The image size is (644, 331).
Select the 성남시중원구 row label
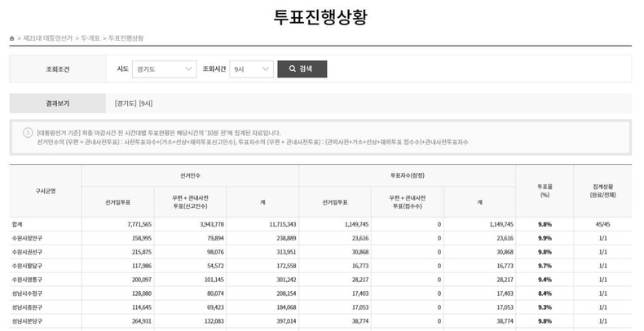click(27, 307)
